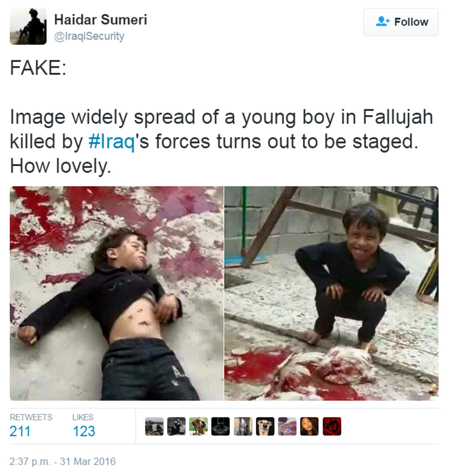Open the woman's face liker avatar
The image size is (449, 476).
[310, 426]
